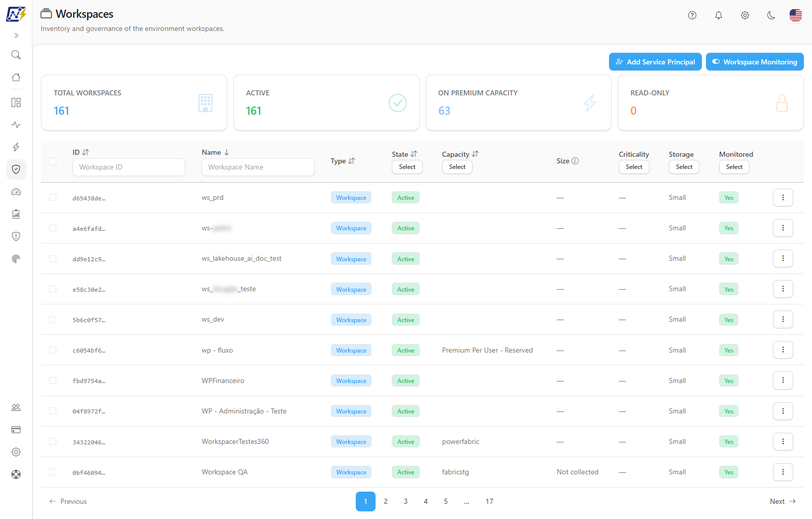This screenshot has width=812, height=519.
Task: Open the notifications bell icon
Action: (x=719, y=15)
